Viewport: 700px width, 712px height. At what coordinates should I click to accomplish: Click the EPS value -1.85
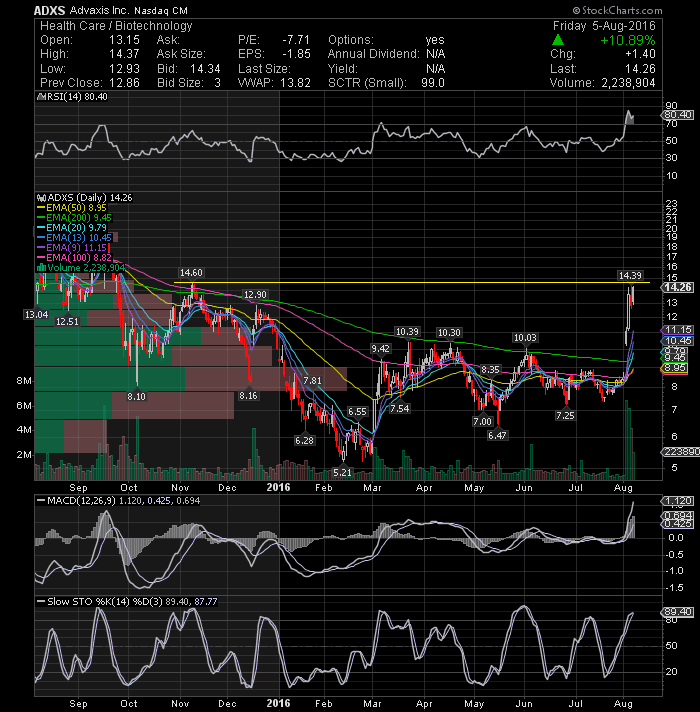(x=296, y=54)
